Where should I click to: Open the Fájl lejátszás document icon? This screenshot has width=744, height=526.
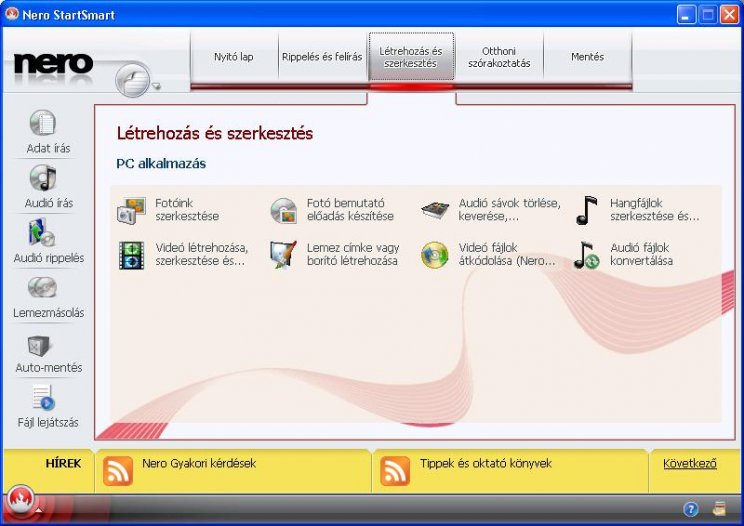click(44, 397)
